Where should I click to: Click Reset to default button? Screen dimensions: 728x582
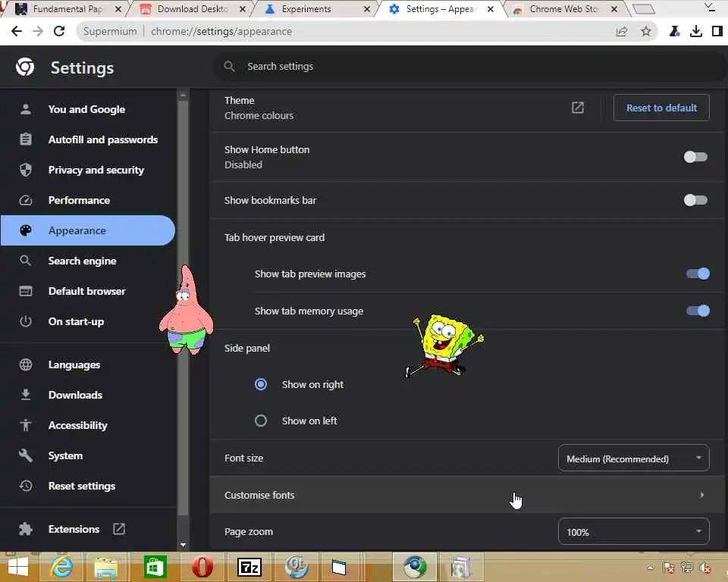(x=661, y=108)
